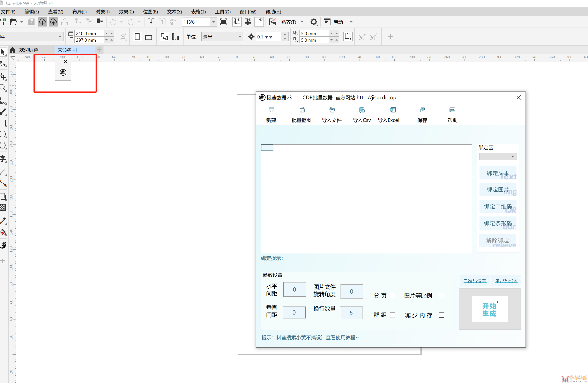Select landscape page orientation
This screenshot has height=383, width=588.
[148, 37]
